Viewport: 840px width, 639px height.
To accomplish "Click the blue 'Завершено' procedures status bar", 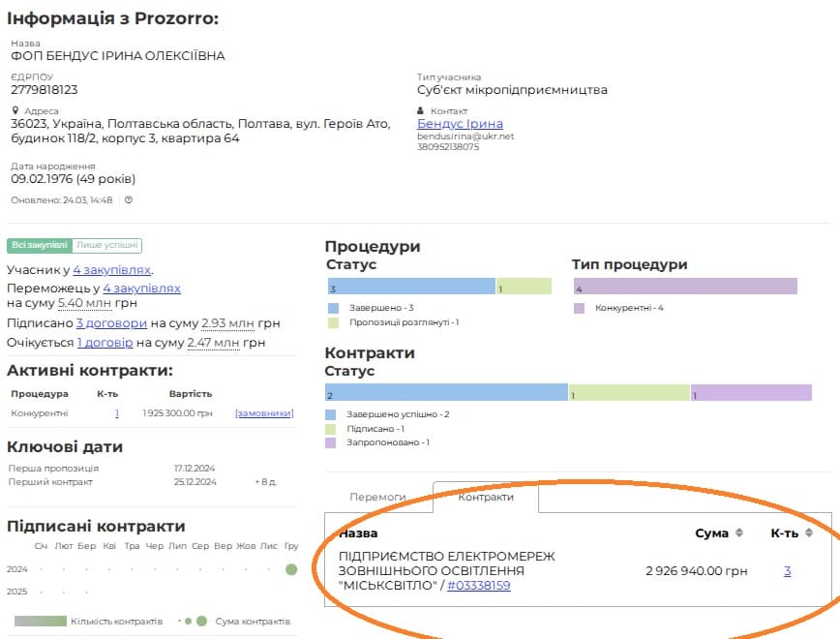I will (x=411, y=287).
